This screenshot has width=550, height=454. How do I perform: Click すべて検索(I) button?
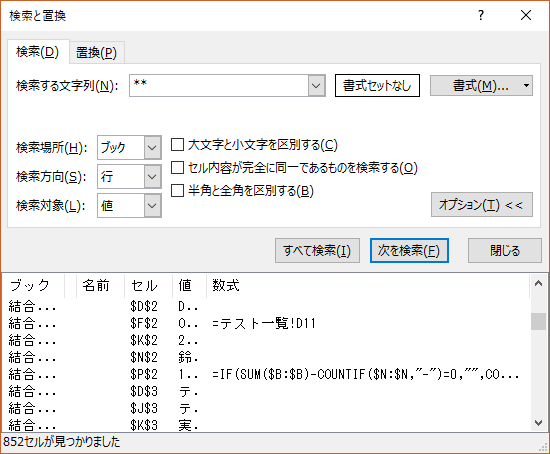317,251
